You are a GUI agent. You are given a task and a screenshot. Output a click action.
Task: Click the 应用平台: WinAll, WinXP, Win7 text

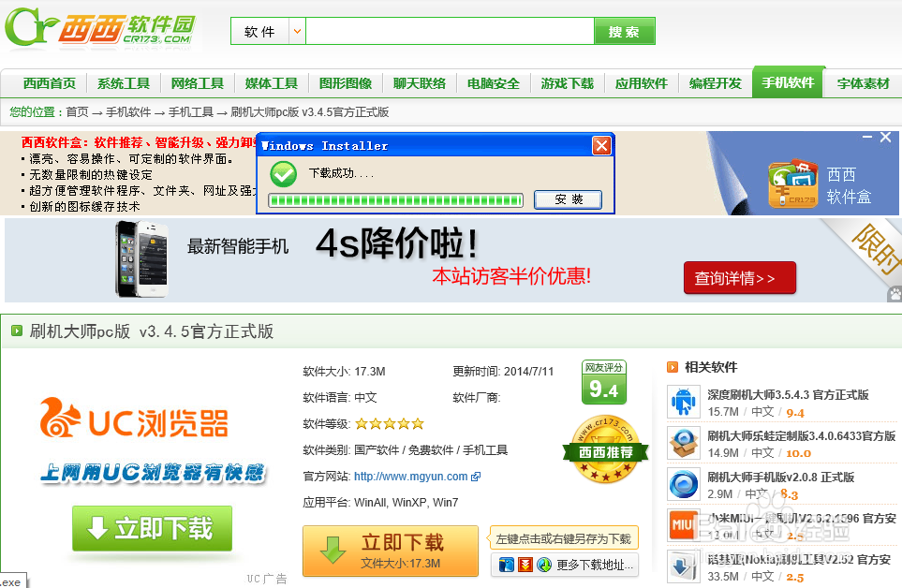click(x=380, y=503)
